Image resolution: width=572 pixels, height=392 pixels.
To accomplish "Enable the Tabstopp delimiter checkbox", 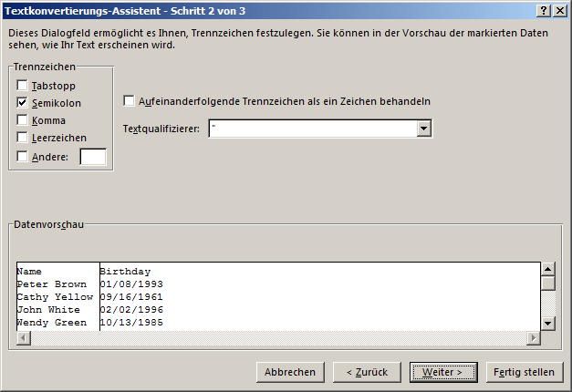I will pos(22,86).
